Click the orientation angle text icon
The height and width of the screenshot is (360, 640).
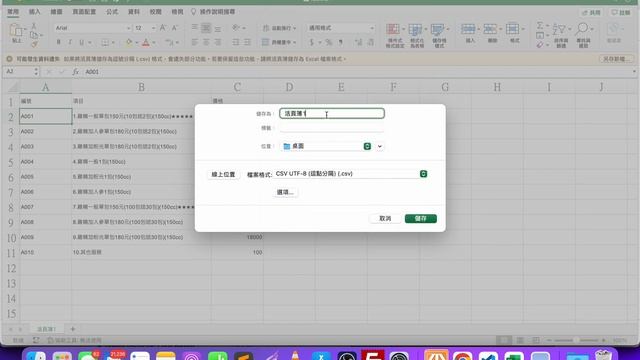(x=236, y=28)
